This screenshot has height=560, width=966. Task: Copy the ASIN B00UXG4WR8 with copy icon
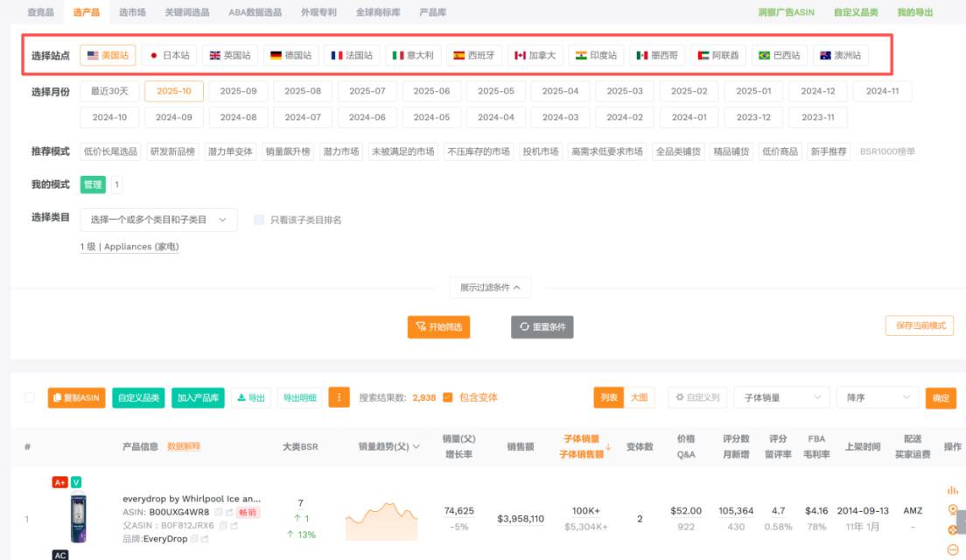[x=219, y=512]
